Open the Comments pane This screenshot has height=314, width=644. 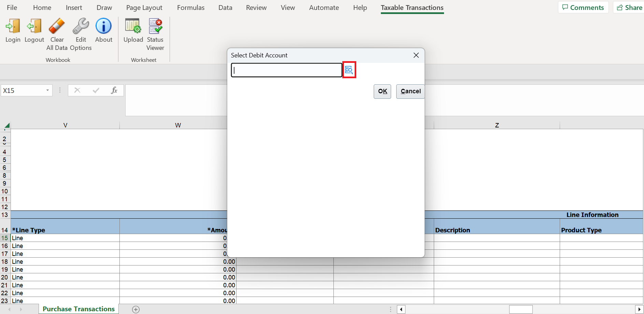[583, 7]
